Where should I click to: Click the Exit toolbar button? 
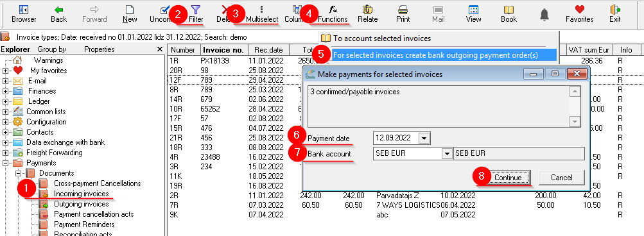pos(615,13)
